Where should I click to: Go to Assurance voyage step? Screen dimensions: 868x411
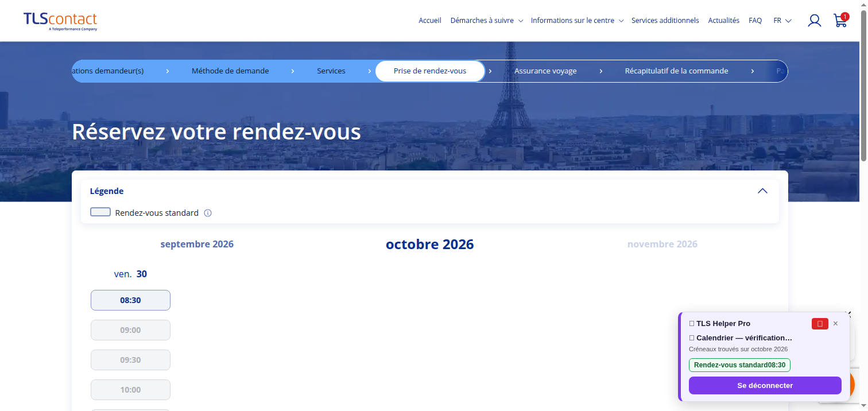click(545, 71)
